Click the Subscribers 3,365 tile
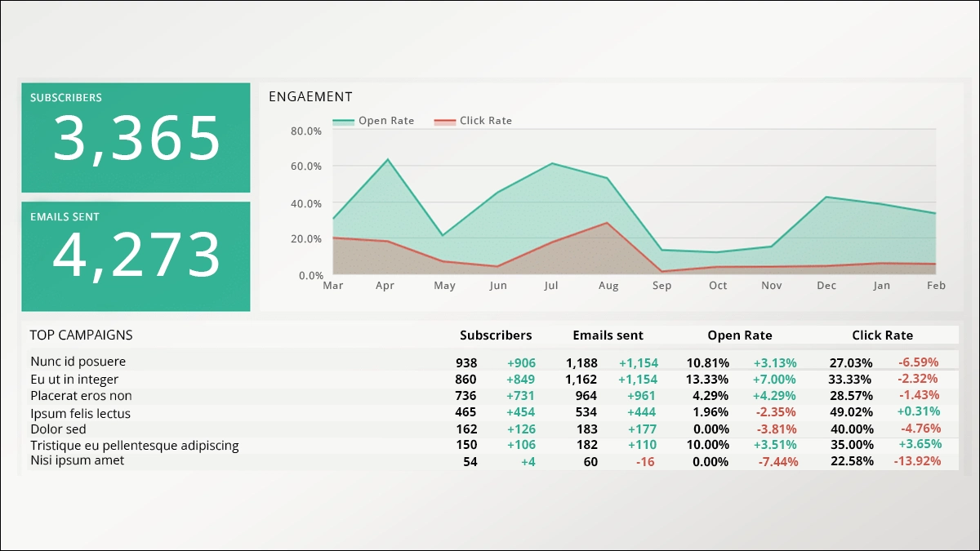This screenshot has width=980, height=551. (x=136, y=137)
